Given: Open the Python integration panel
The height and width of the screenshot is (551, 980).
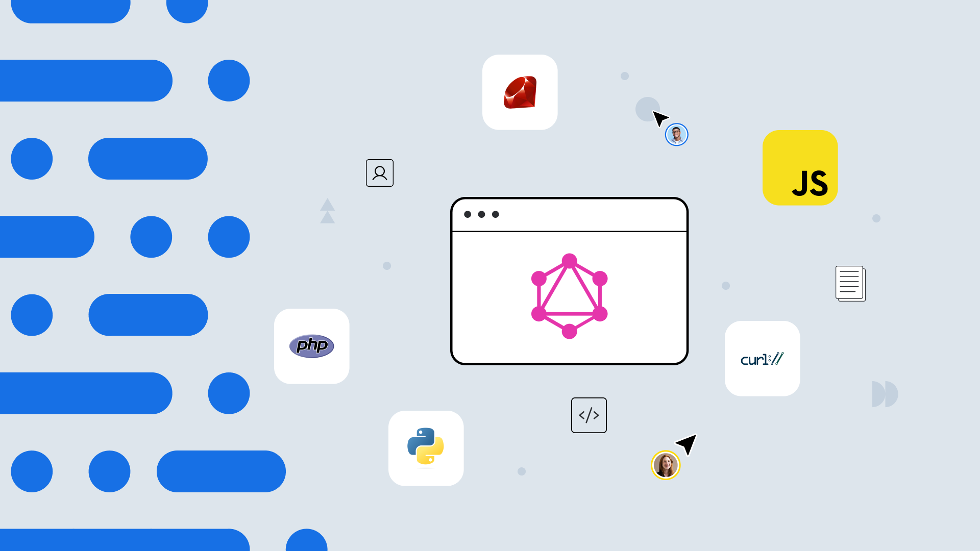Looking at the screenshot, I should point(425,447).
